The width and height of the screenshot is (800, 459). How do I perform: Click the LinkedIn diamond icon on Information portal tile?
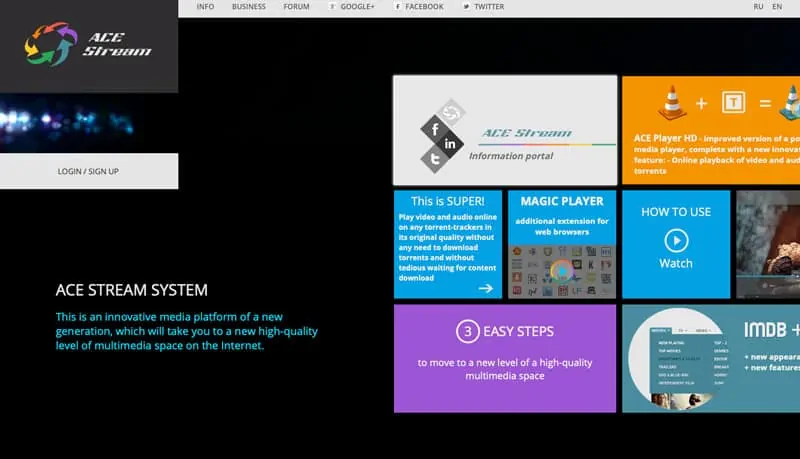(449, 144)
